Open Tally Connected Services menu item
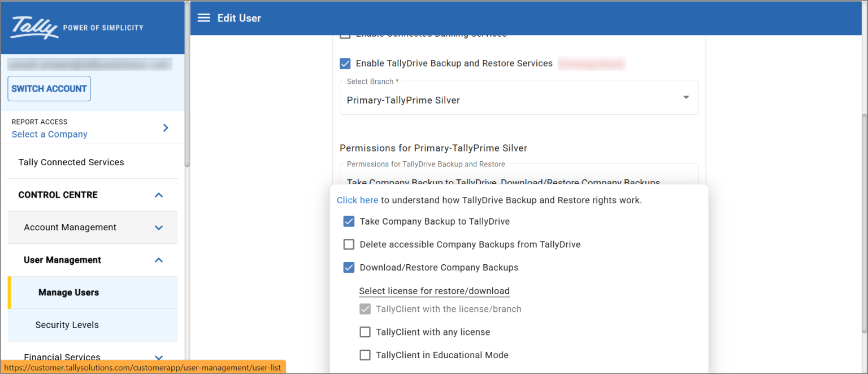This screenshot has width=868, height=374. point(71,162)
